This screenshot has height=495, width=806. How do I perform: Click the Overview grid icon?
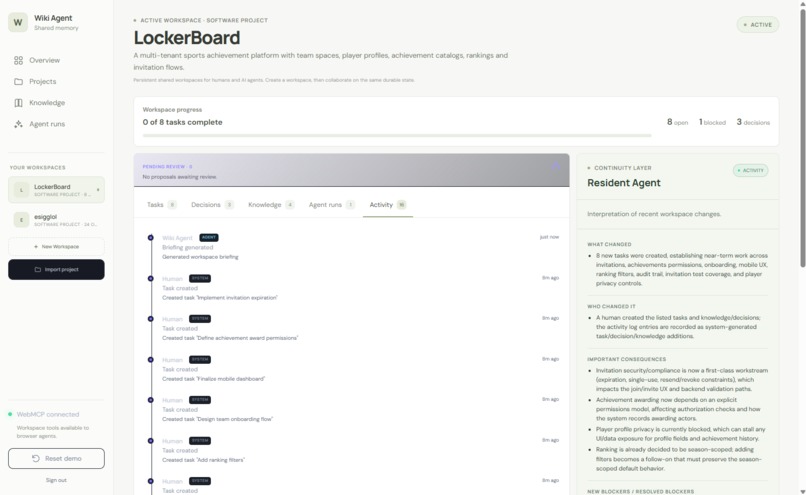click(x=19, y=60)
